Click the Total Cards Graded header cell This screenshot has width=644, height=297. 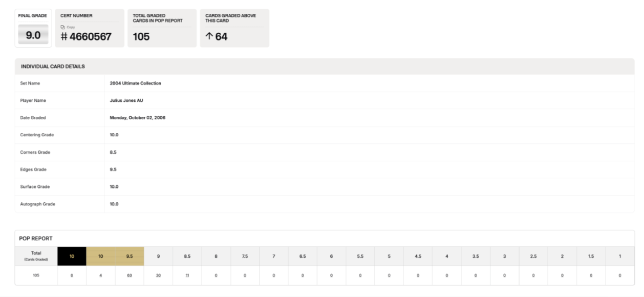36,256
